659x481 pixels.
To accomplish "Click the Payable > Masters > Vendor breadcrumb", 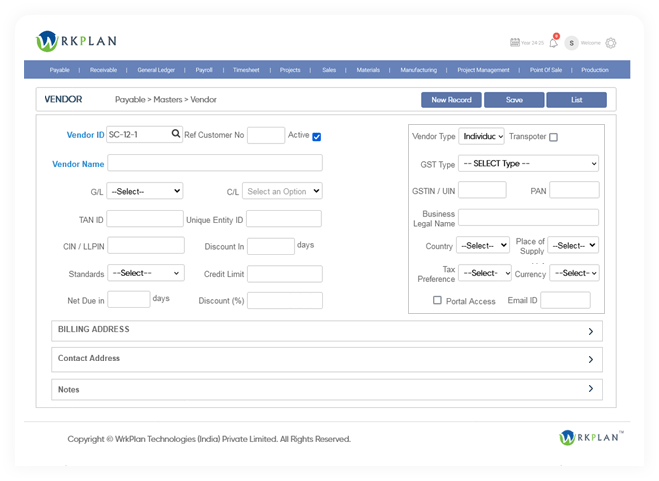I will pos(166,100).
